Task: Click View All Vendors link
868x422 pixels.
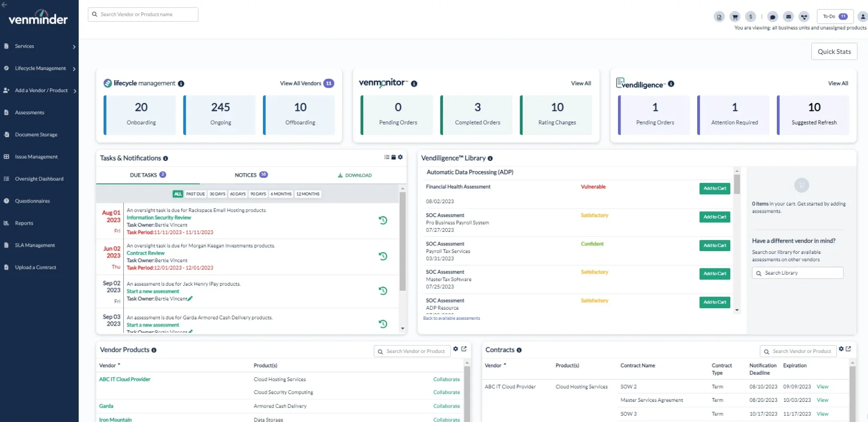Action: click(300, 84)
